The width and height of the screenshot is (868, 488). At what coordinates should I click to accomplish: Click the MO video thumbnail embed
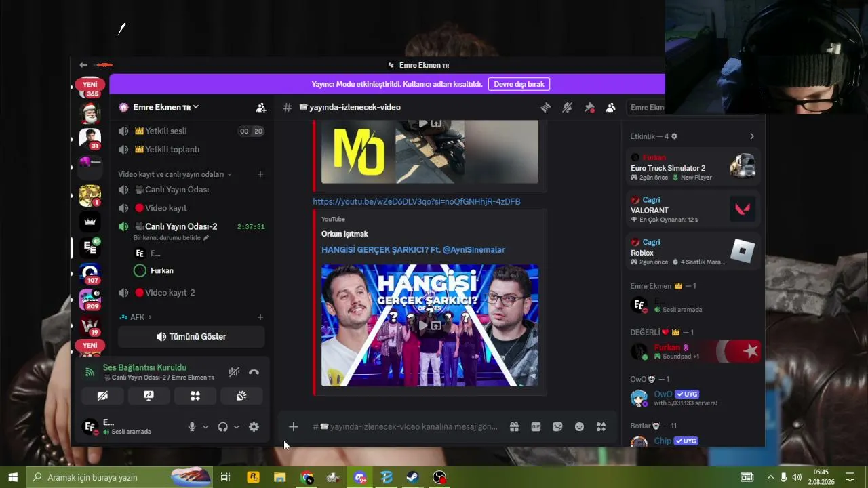click(430, 152)
